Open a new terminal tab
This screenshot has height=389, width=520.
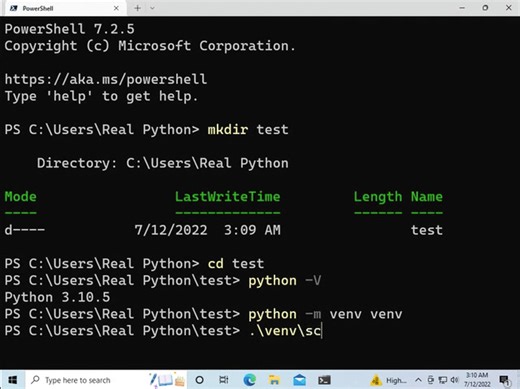click(x=137, y=8)
